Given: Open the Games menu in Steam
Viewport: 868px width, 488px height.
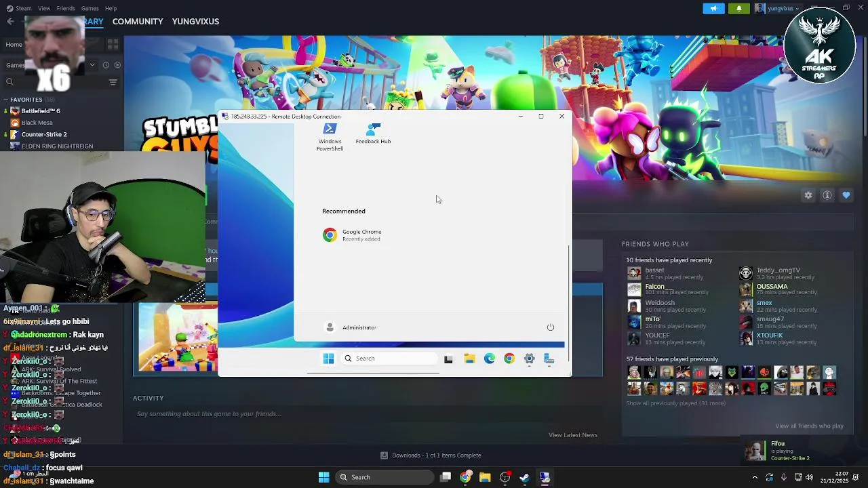Looking at the screenshot, I should pos(90,8).
